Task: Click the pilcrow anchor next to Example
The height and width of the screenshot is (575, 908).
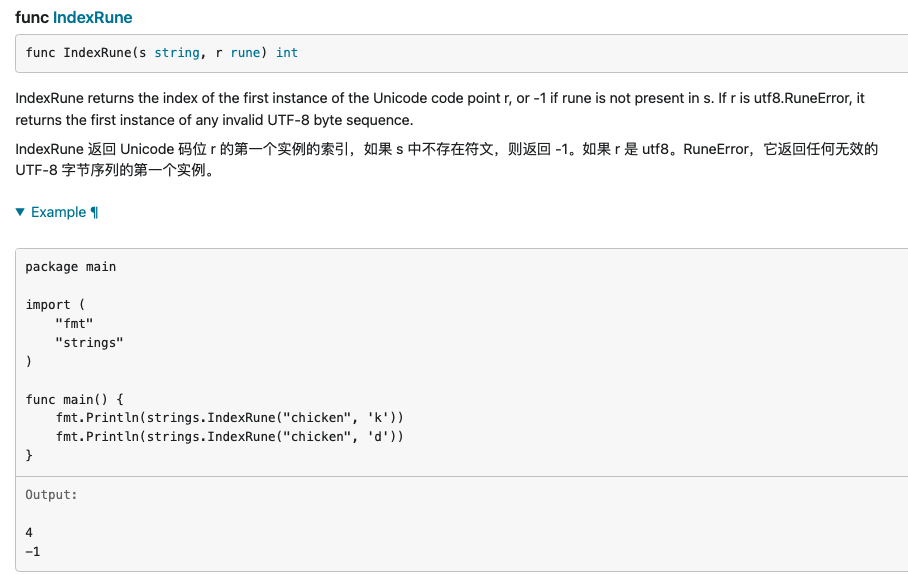Action: click(x=94, y=212)
